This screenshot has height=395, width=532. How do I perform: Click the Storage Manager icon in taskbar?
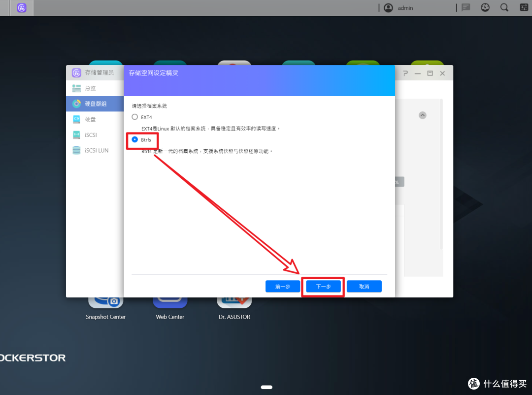[x=21, y=8]
